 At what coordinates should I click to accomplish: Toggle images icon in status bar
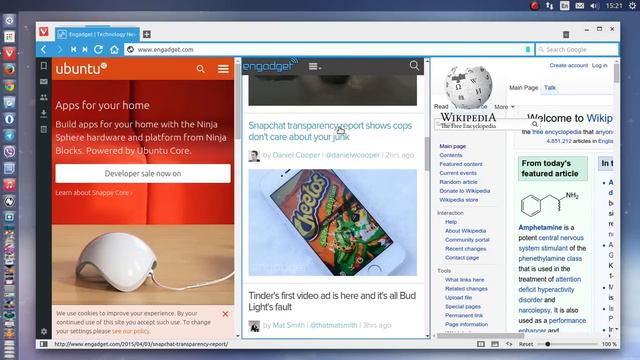[495, 344]
